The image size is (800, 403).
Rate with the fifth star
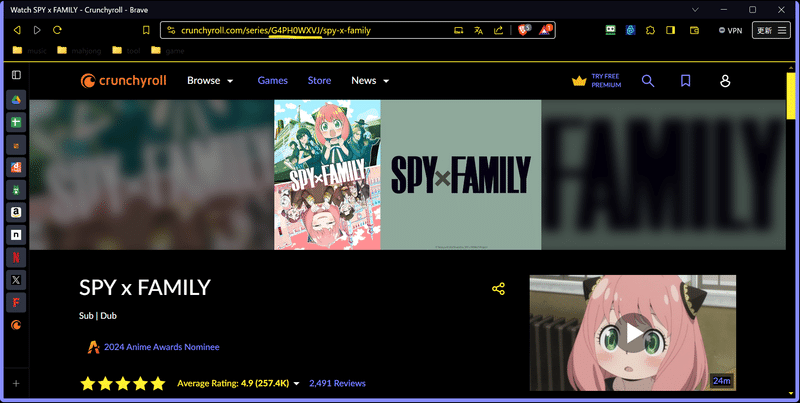tap(158, 383)
